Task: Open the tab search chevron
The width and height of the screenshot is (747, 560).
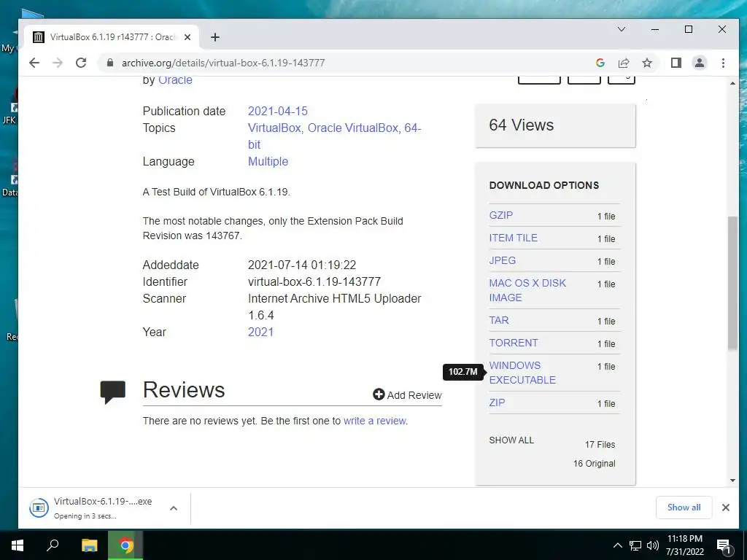Action: click(x=622, y=29)
